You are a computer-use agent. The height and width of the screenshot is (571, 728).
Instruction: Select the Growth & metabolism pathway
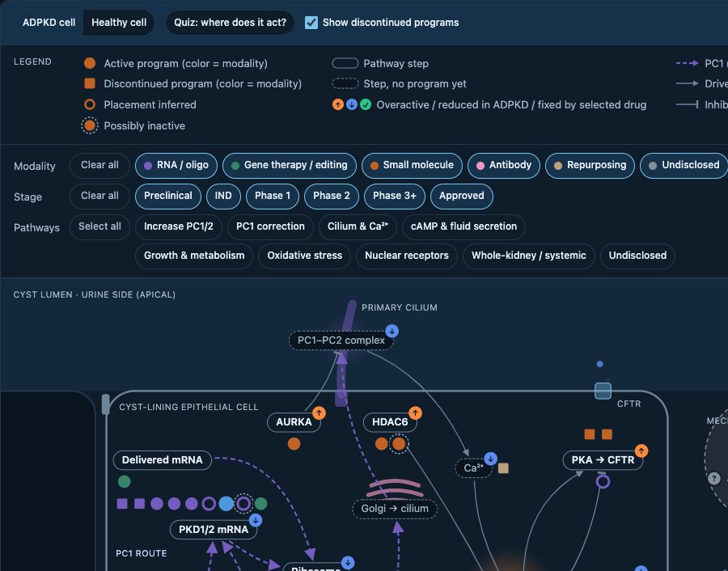point(194,256)
